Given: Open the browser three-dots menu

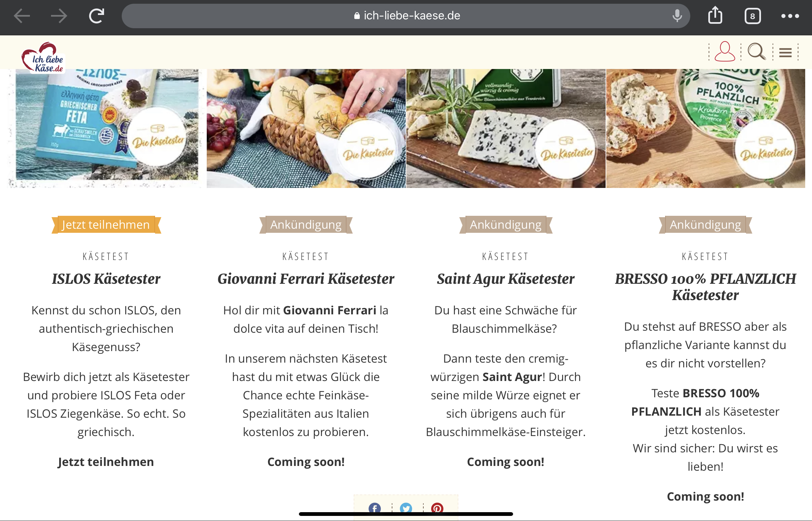Looking at the screenshot, I should [790, 16].
